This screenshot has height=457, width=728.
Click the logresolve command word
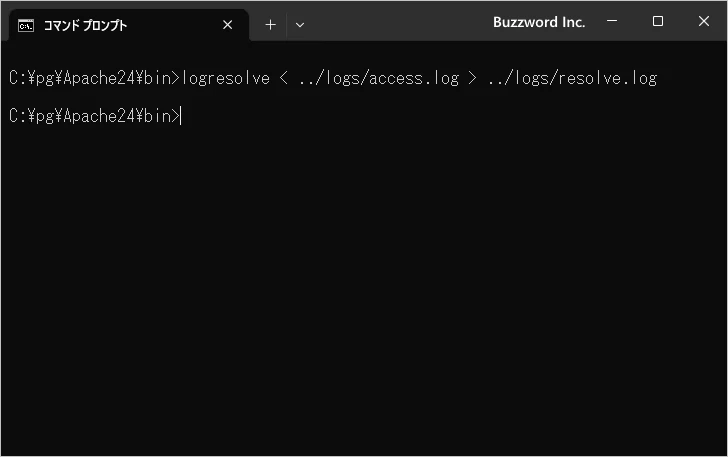pos(226,78)
